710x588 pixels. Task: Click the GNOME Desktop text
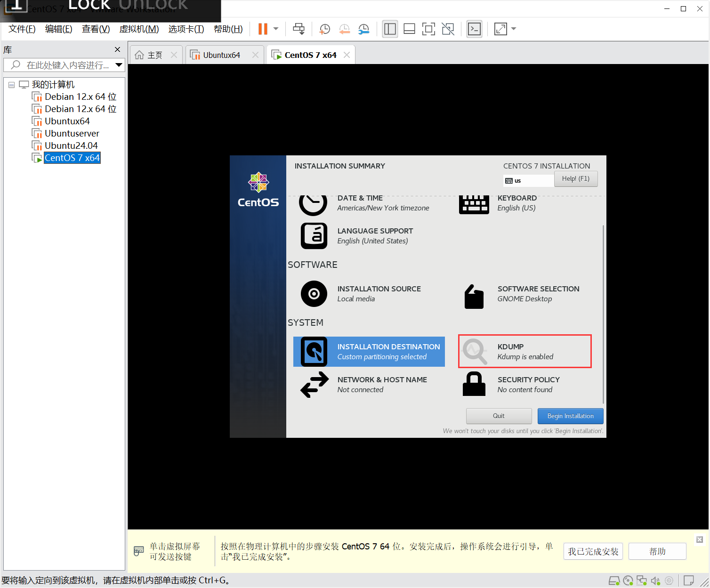tap(524, 299)
